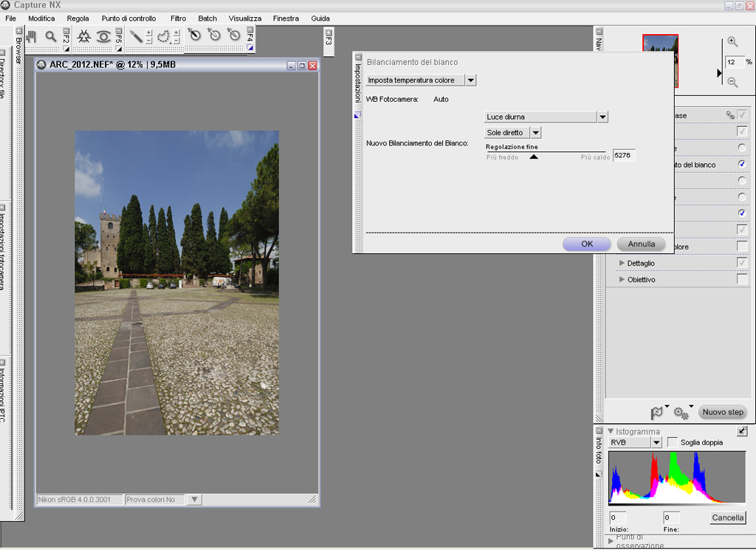Image resolution: width=756 pixels, height=550 pixels.
Task: Open the Imposta temperatura colore dropdown
Action: tap(470, 80)
